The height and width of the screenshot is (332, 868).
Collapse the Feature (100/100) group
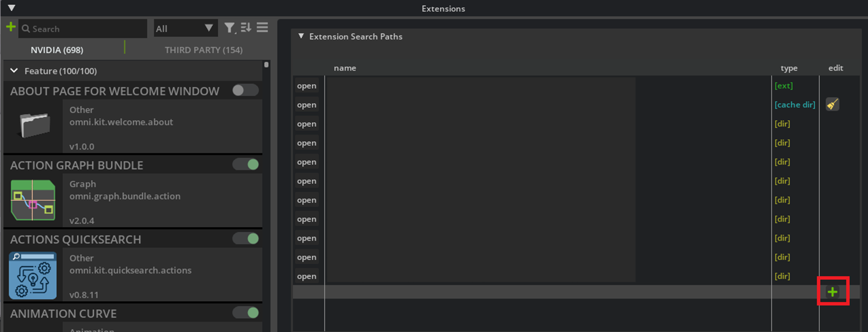(x=14, y=71)
